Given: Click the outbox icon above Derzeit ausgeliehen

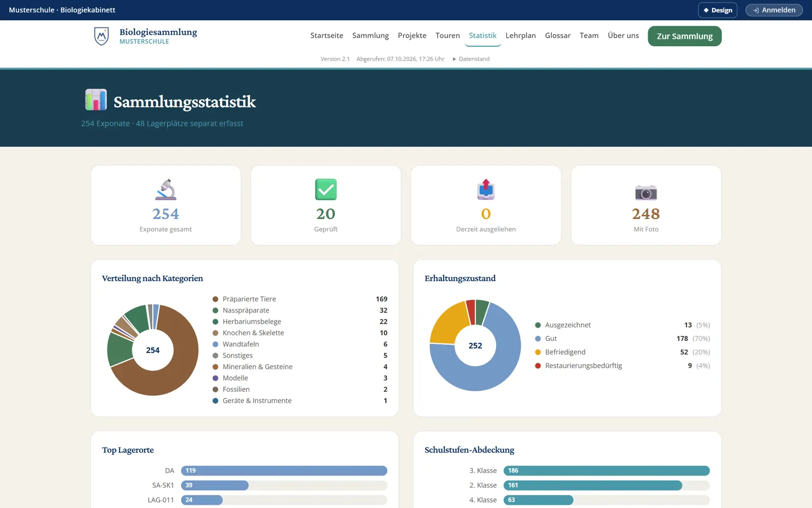Looking at the screenshot, I should coord(486,189).
